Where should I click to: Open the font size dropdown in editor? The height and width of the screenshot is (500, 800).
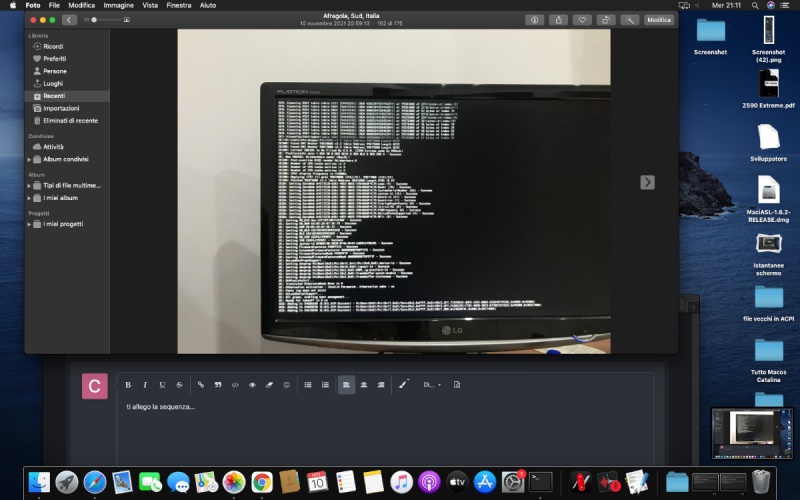(x=432, y=385)
